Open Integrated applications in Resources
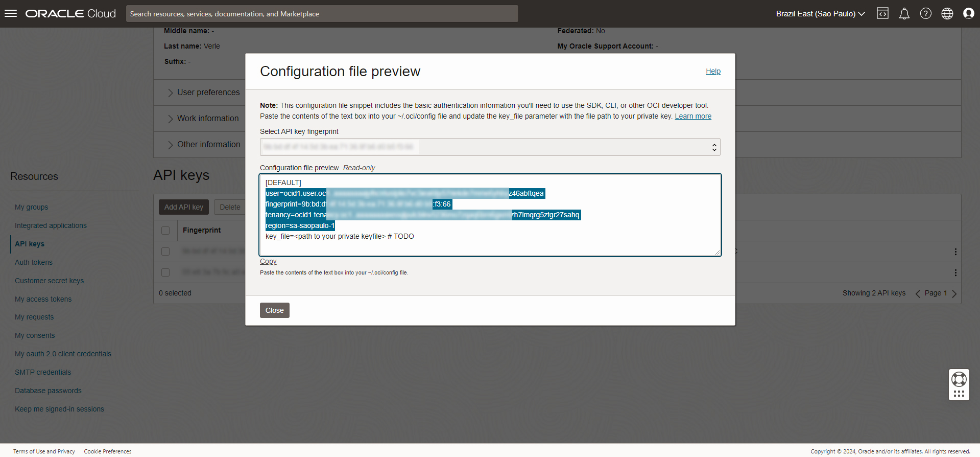The image size is (980, 457). pyautogui.click(x=51, y=225)
